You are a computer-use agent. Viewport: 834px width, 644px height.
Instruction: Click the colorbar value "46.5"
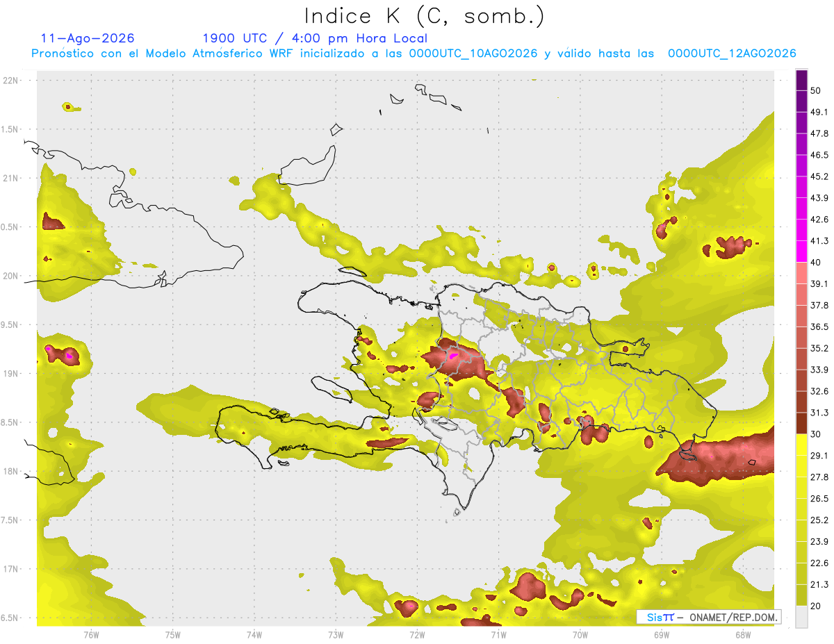(819, 155)
